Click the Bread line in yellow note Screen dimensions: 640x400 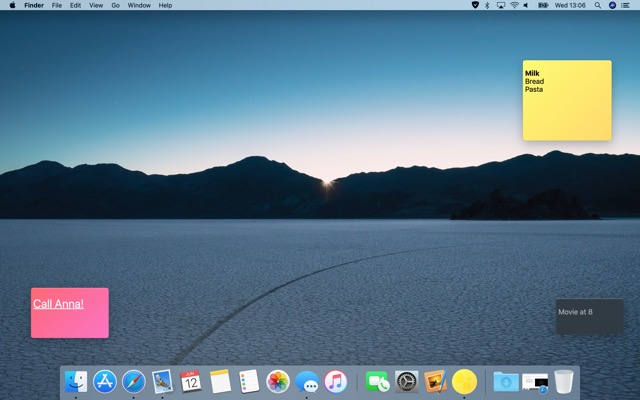tap(534, 81)
